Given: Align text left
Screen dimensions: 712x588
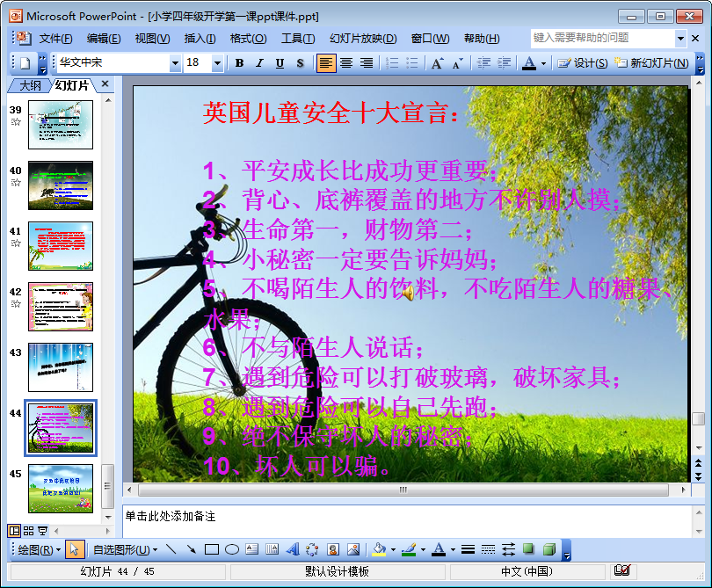Looking at the screenshot, I should pos(326,63).
